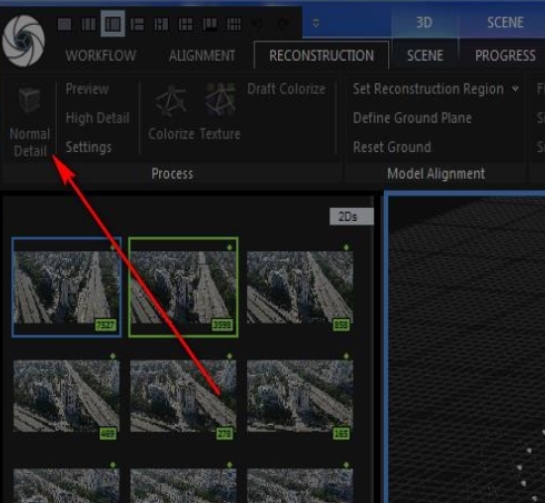Click Define Ground Plane
The width and height of the screenshot is (545, 503).
[x=412, y=118]
